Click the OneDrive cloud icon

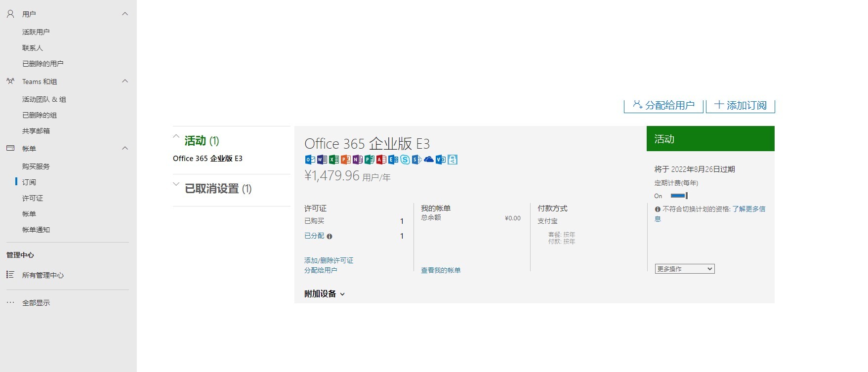pyautogui.click(x=429, y=160)
